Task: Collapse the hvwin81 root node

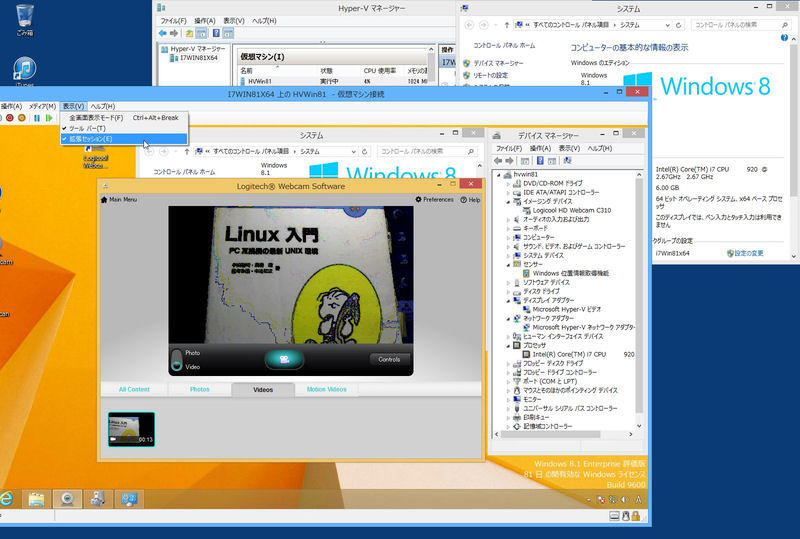Action: coord(499,175)
